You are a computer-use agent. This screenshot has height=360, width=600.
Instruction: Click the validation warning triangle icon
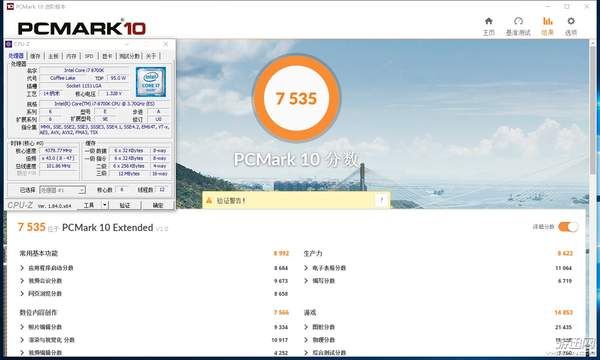click(209, 200)
